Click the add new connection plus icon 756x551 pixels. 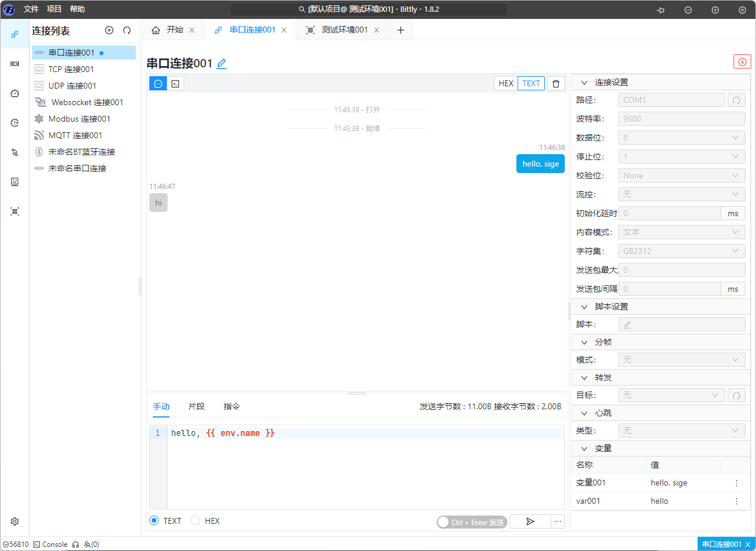coord(109,30)
